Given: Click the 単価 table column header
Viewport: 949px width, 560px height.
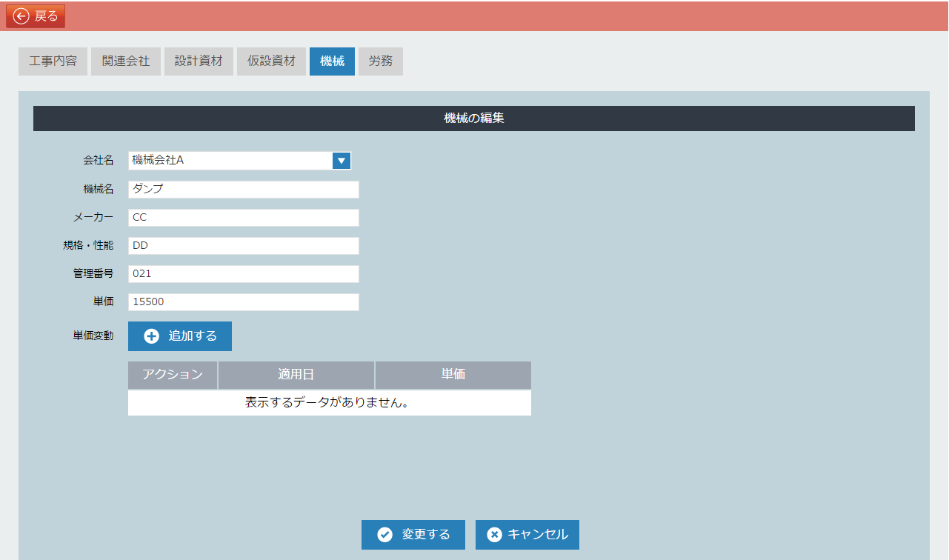Looking at the screenshot, I should click(453, 375).
